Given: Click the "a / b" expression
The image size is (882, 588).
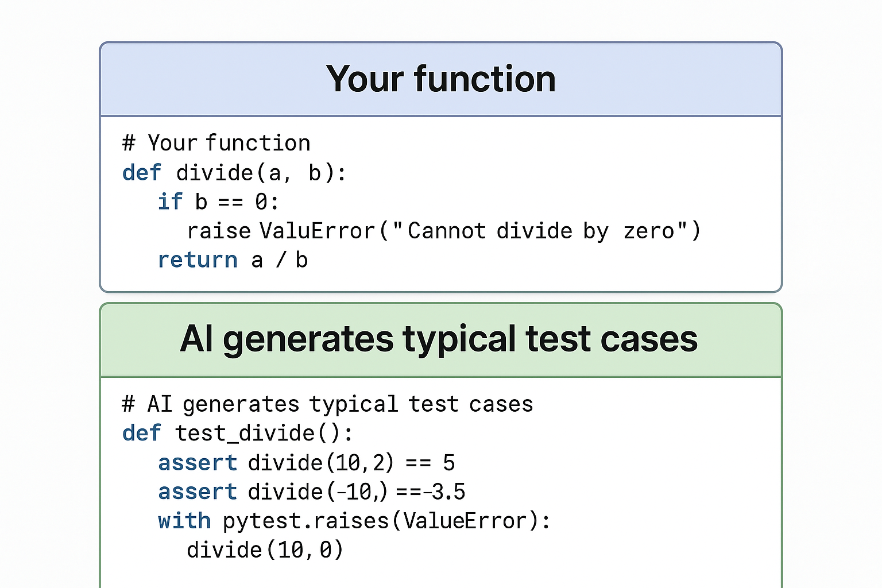Looking at the screenshot, I should [x=280, y=260].
